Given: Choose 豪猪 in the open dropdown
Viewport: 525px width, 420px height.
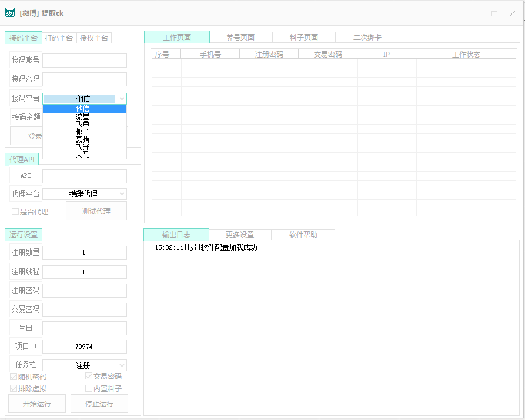Looking at the screenshot, I should tap(83, 140).
